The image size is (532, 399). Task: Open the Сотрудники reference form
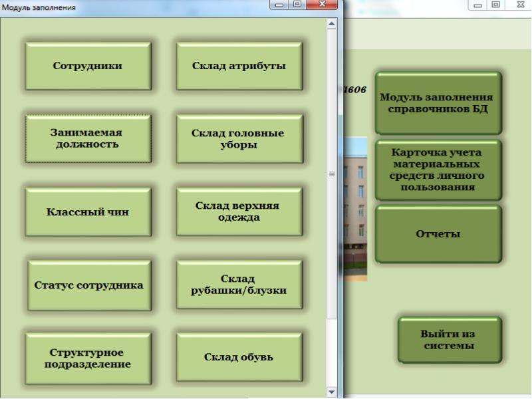click(88, 65)
